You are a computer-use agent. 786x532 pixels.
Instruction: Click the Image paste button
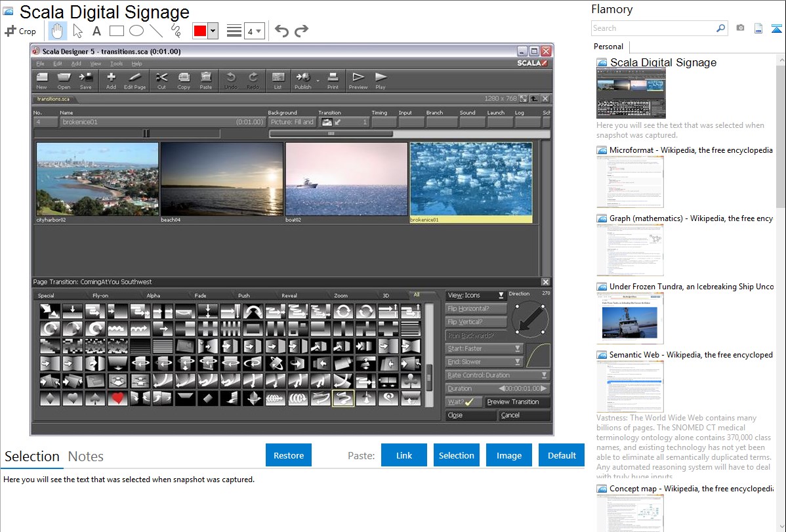(x=508, y=455)
